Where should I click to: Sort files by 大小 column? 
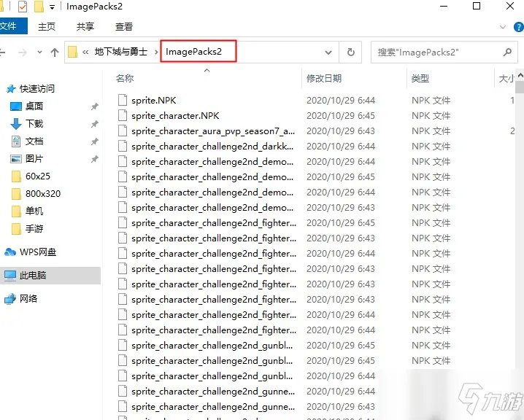pos(506,79)
